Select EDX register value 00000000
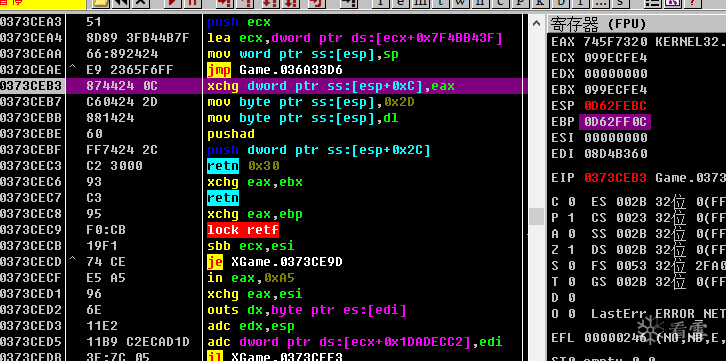Image resolution: width=726 pixels, height=361 pixels. [x=616, y=74]
